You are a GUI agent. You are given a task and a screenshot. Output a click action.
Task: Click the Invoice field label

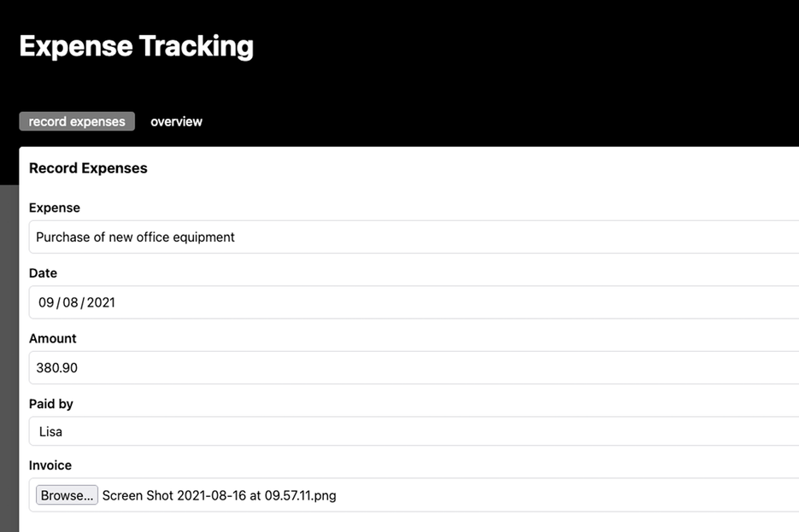tap(50, 465)
